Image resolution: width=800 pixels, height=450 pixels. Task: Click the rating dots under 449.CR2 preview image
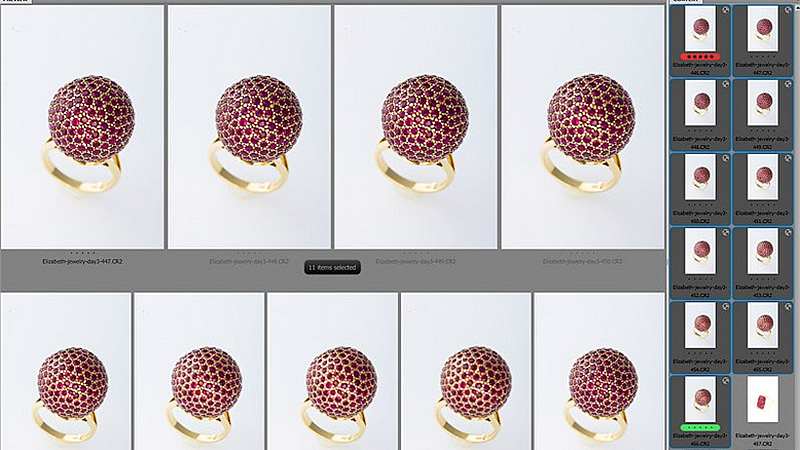click(416, 253)
